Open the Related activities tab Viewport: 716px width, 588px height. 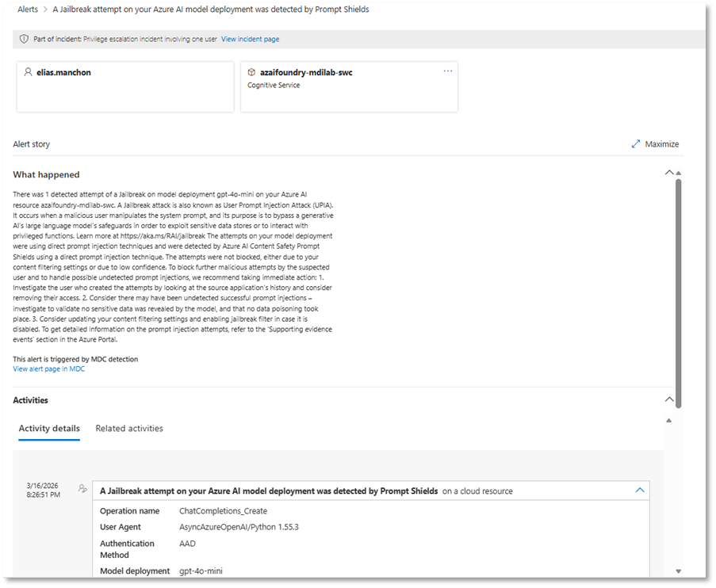(129, 429)
